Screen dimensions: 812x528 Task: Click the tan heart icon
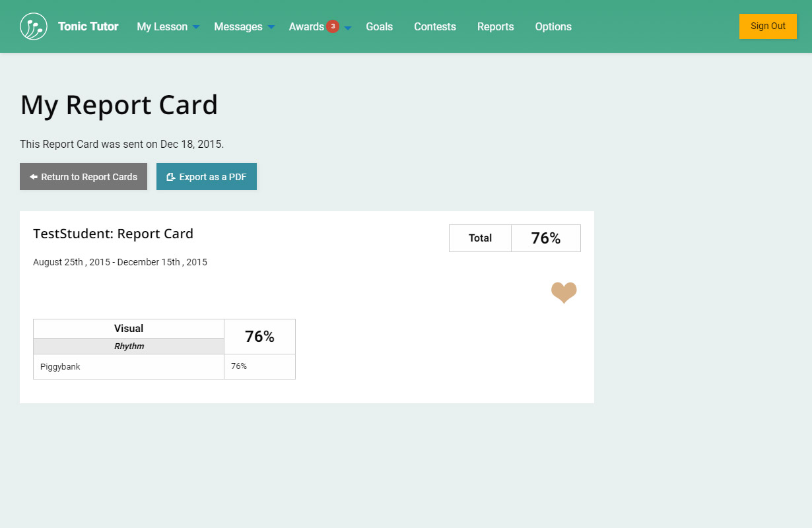click(564, 292)
